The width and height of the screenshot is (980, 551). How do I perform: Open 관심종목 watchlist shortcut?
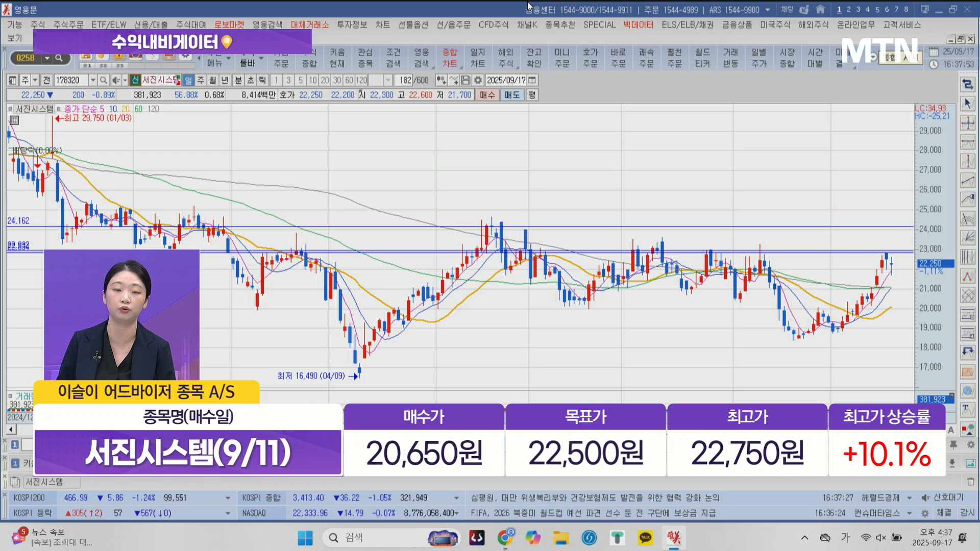pyautogui.click(x=365, y=58)
